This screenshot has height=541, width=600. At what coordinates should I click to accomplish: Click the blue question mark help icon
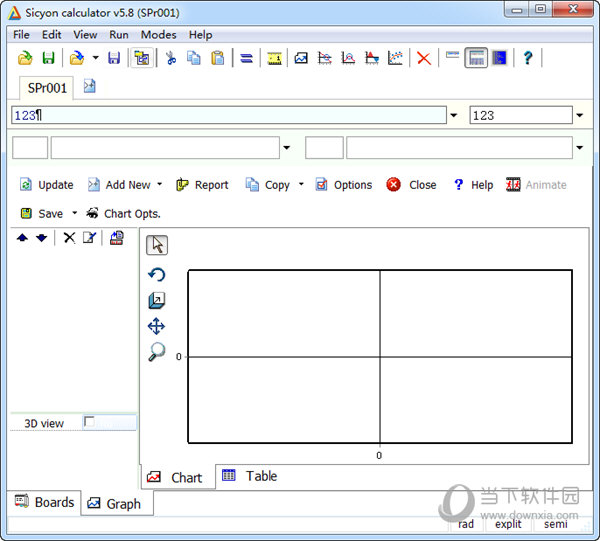click(528, 58)
